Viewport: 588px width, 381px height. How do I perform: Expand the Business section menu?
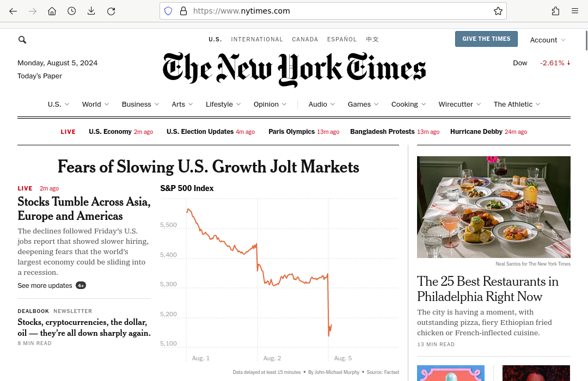click(x=140, y=104)
